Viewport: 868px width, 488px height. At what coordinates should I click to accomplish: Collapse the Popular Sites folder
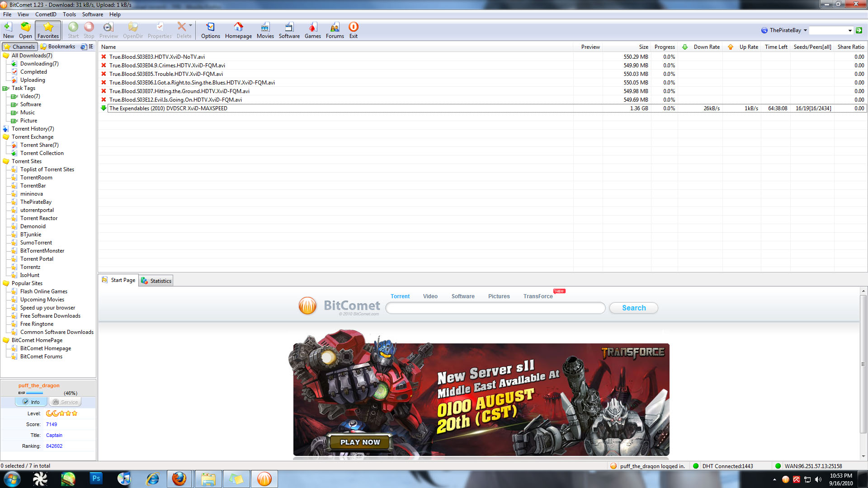tap(6, 283)
